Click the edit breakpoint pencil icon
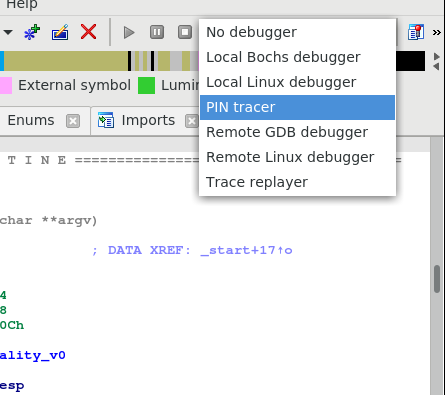Viewport: 445px width, 395px height. (x=60, y=33)
